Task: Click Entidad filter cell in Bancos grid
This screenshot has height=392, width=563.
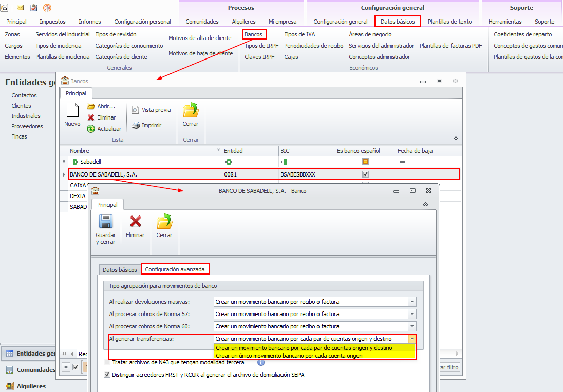Action: point(251,162)
